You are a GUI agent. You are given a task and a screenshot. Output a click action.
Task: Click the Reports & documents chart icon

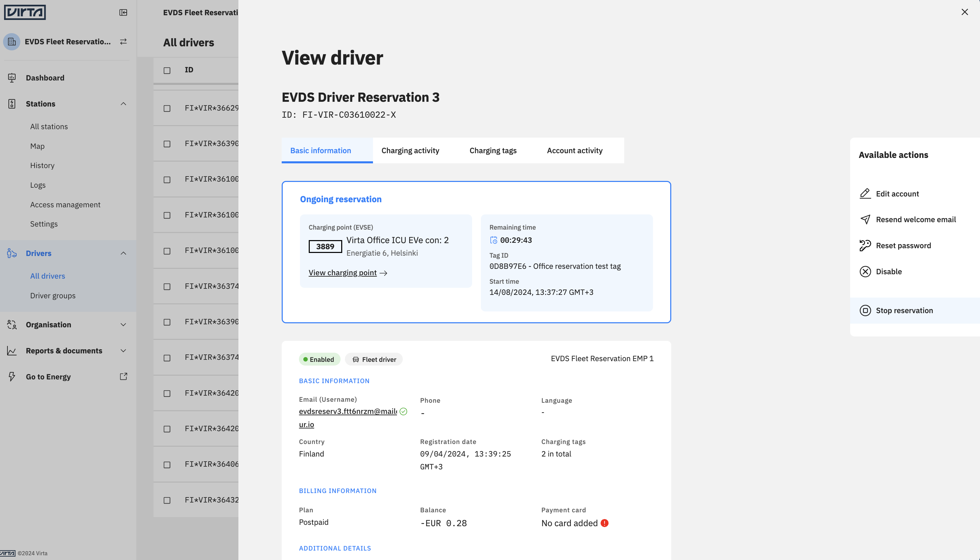click(12, 351)
